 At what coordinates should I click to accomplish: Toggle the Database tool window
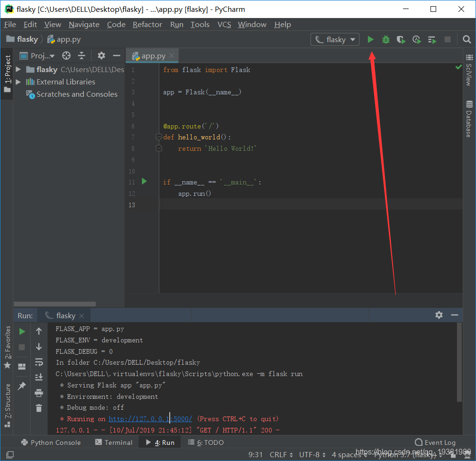(469, 120)
